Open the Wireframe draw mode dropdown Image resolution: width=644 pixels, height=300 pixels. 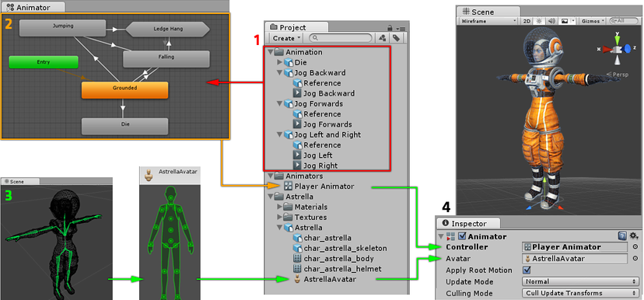(488, 21)
